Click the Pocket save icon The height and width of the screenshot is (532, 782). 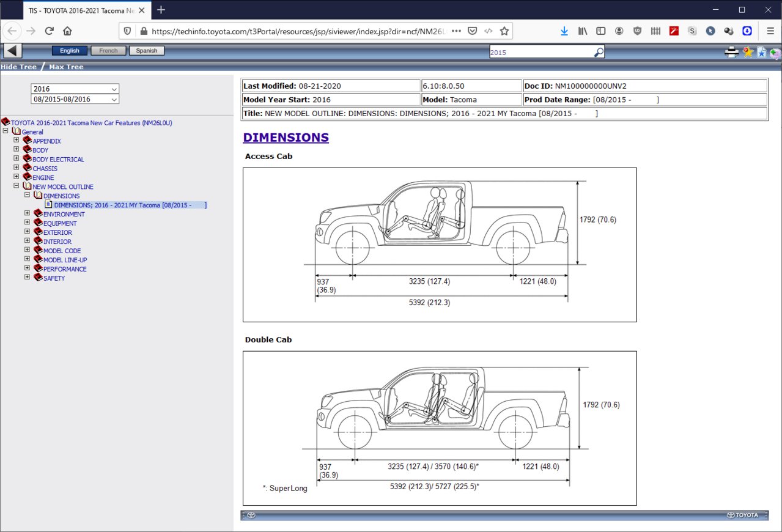click(x=473, y=31)
